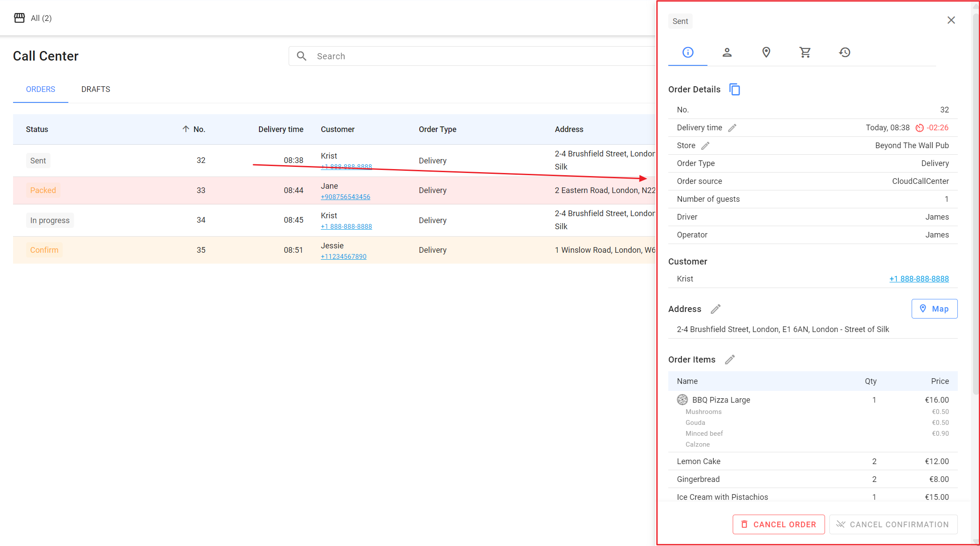Click the Beyond The Wall Pub store value
Image resolution: width=980 pixels, height=546 pixels.
click(912, 146)
